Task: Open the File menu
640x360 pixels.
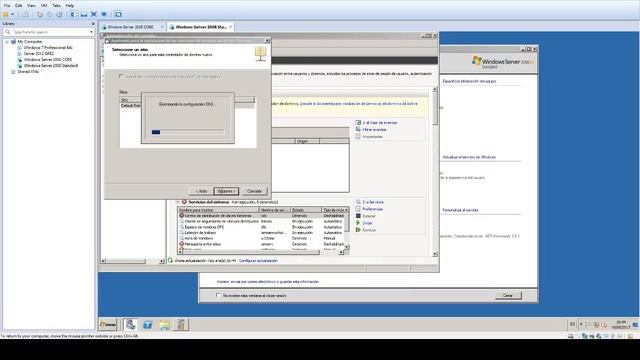Action: pos(7,6)
